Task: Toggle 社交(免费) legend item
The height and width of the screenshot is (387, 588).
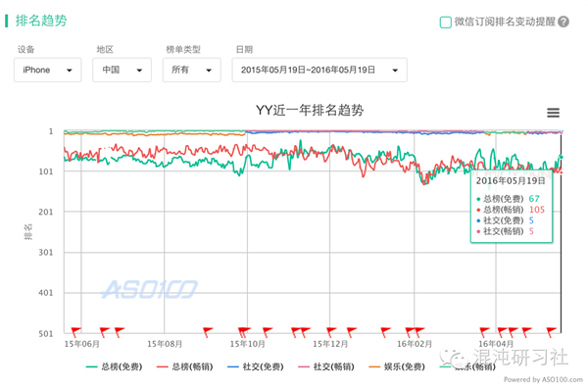Action: pyautogui.click(x=256, y=366)
